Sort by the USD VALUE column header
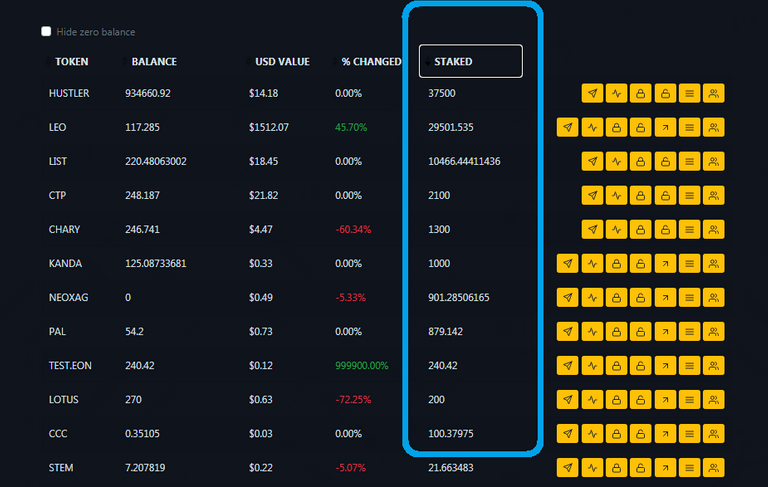 pos(282,62)
